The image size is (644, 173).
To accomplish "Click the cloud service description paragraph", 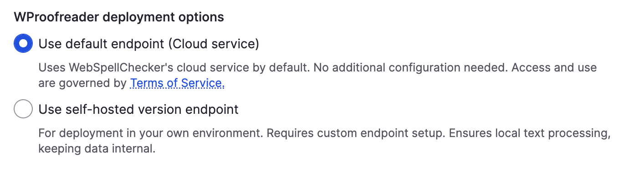I will tap(317, 76).
